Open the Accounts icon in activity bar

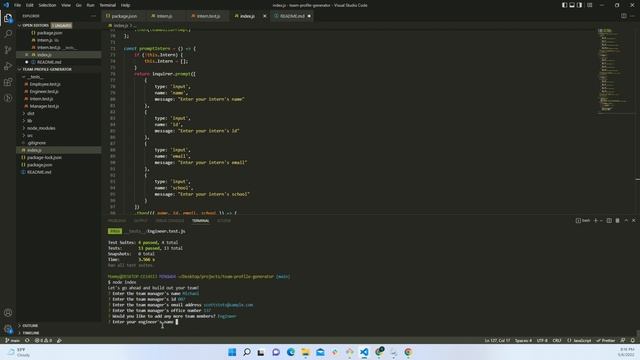click(x=8, y=313)
